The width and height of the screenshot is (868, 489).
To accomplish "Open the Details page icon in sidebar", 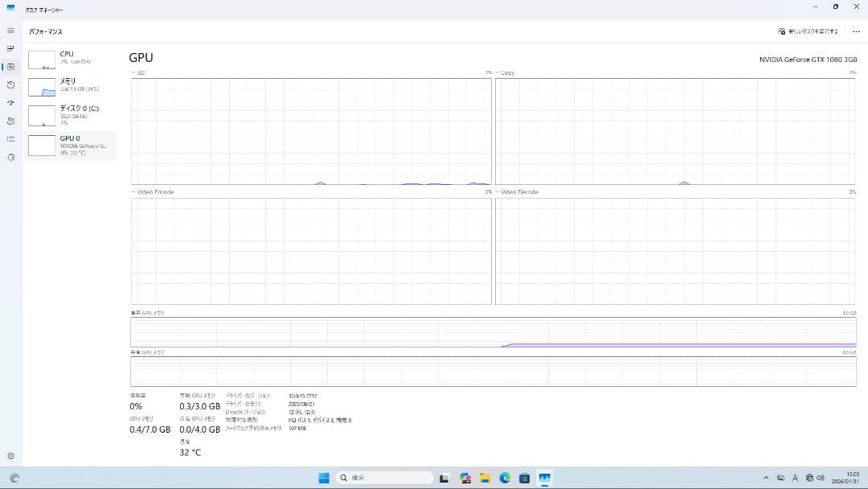I will coord(10,139).
